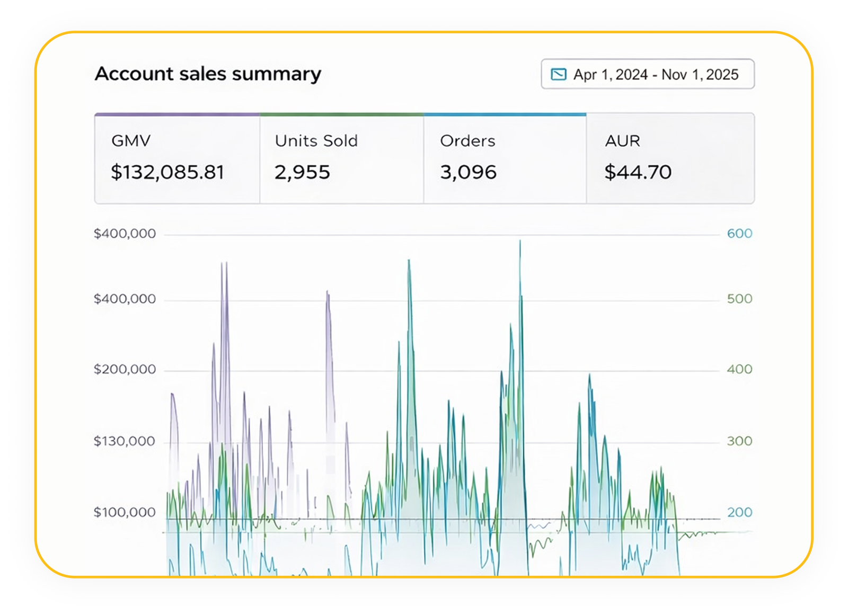Click the Account sales summary heading

208,74
